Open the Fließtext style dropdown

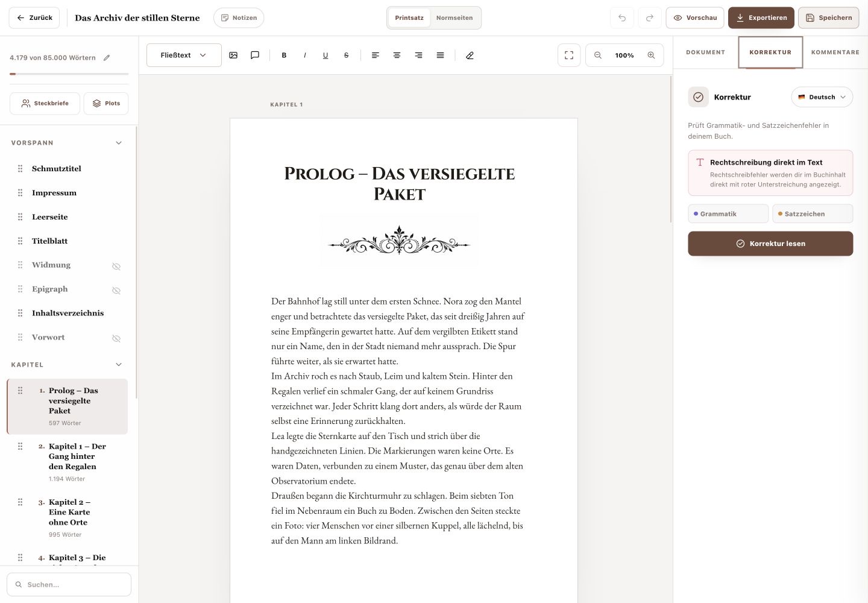pyautogui.click(x=184, y=55)
